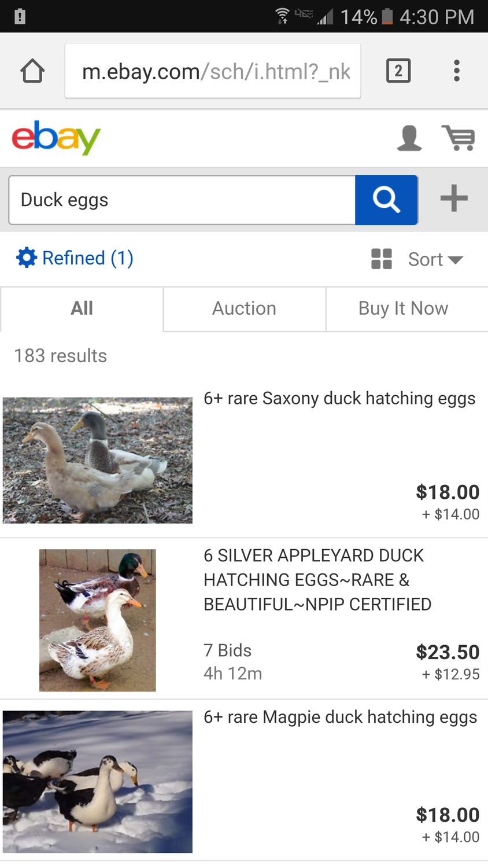Tap the plus icon beside search

click(x=454, y=199)
